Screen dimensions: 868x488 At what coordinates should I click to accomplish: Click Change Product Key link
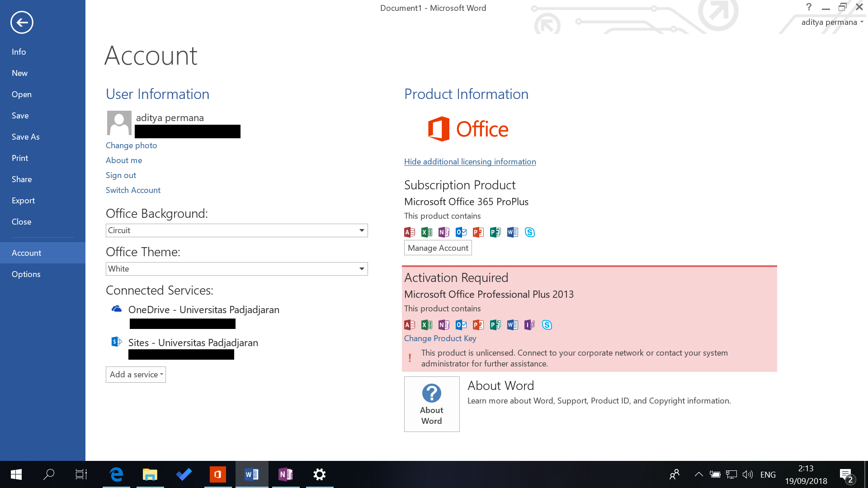tap(440, 338)
